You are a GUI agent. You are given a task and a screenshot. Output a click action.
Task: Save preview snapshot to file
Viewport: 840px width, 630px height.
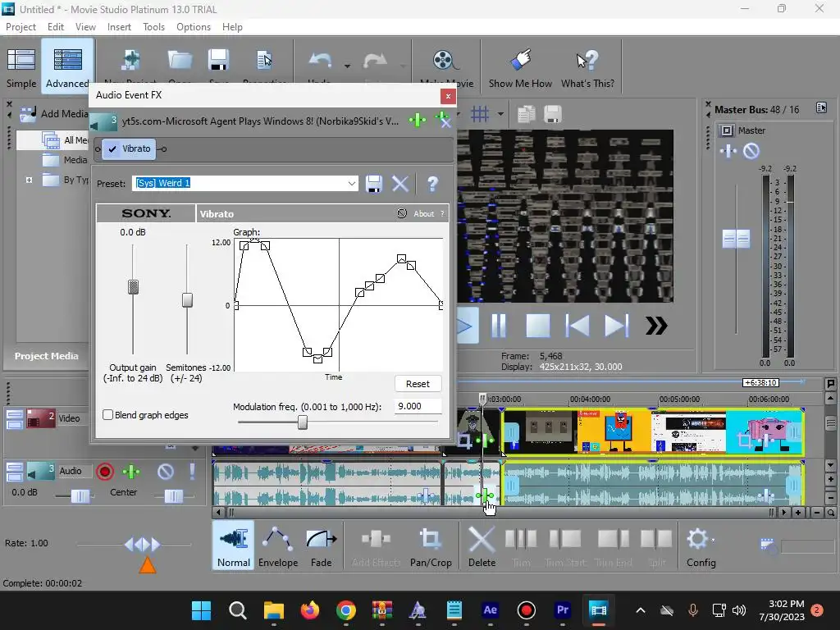pos(553,114)
